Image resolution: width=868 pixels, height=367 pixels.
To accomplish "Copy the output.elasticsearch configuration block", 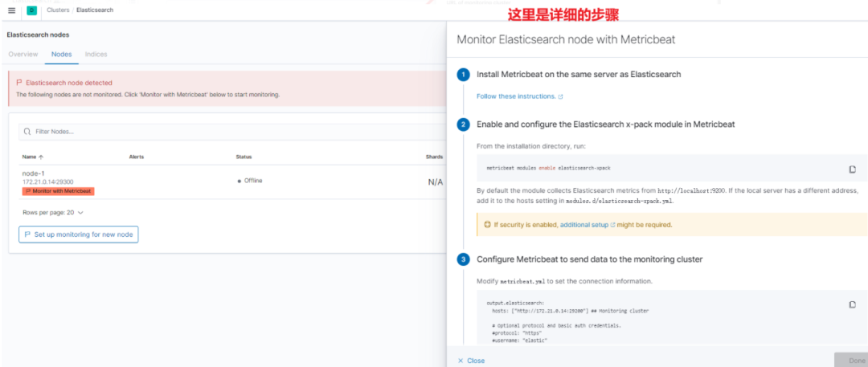I will (x=853, y=304).
